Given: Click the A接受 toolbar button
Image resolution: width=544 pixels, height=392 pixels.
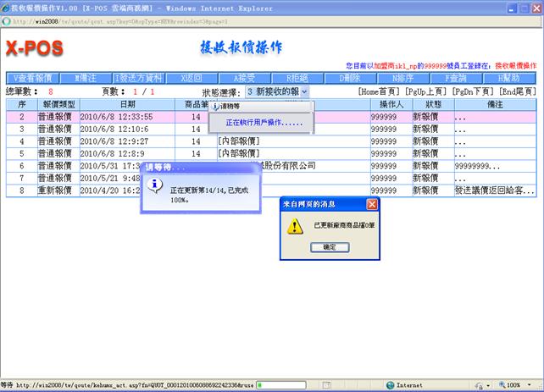Looking at the screenshot, I should coord(244,77).
